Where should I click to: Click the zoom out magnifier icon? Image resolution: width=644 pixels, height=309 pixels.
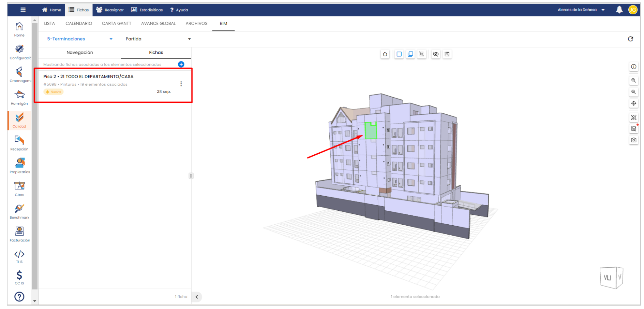(633, 92)
